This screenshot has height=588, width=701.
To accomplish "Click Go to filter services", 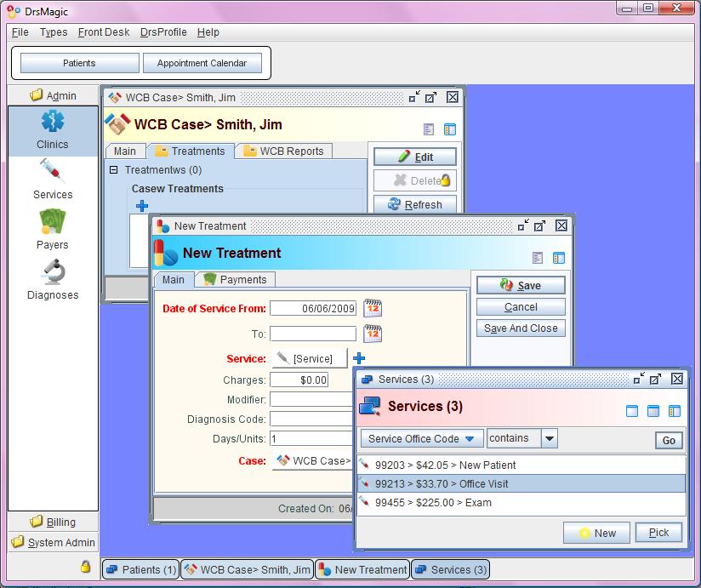I will coord(669,440).
